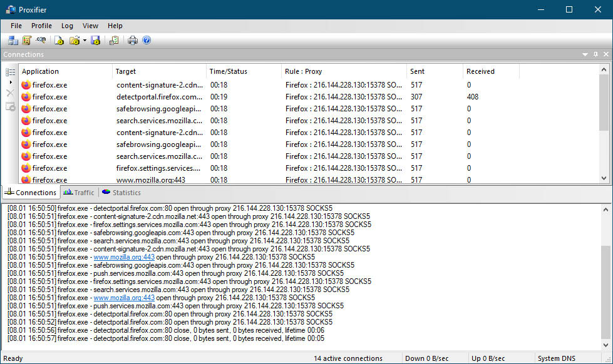Viewport: 613px width, 364px height.
Task: Toggle the connections list view icon
Action: [x=11, y=72]
